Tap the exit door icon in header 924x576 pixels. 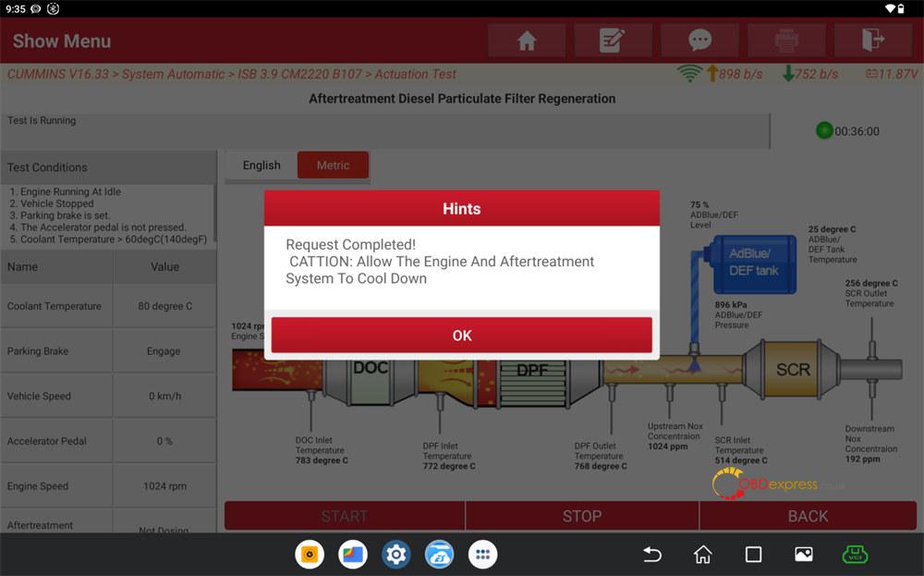click(873, 41)
